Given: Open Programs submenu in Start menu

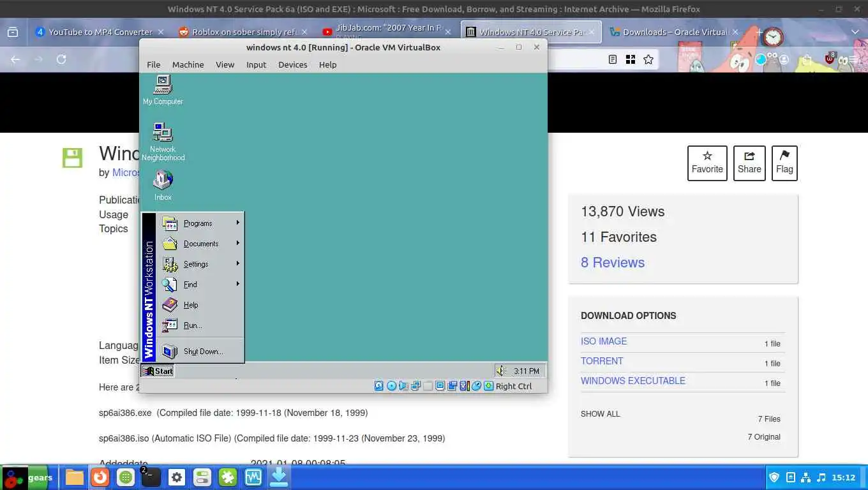Looking at the screenshot, I should point(200,223).
